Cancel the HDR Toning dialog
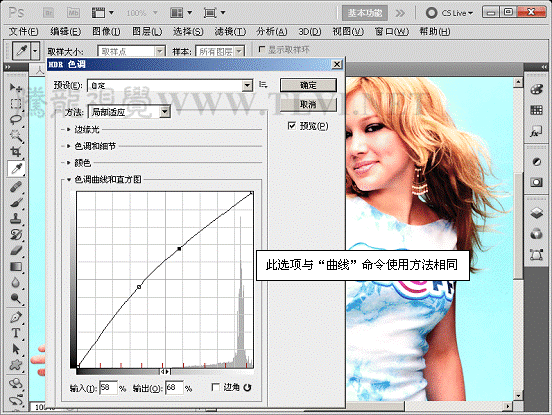This screenshot has width=552, height=415. [x=308, y=105]
